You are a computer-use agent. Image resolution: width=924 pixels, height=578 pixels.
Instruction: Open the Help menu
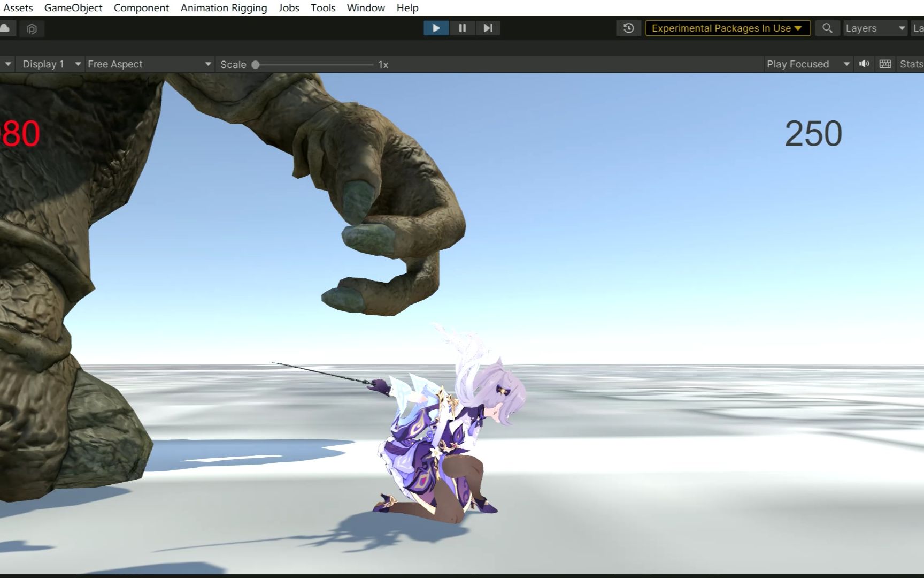407,8
